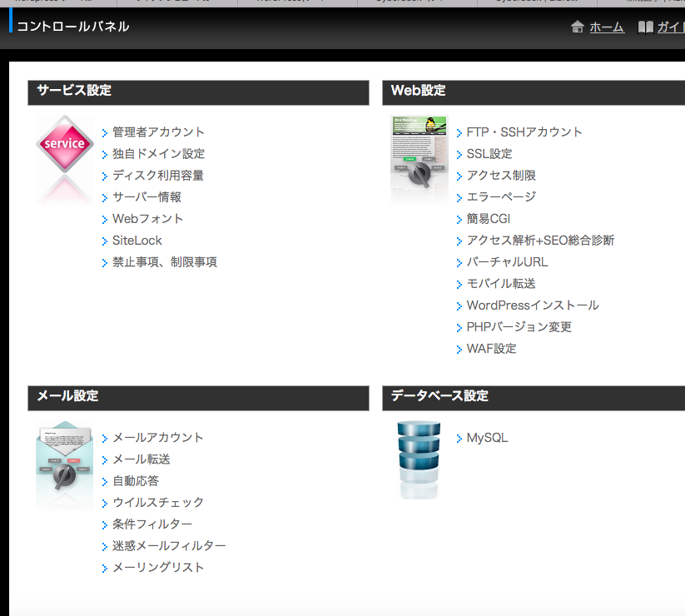Open the ホーム link in header
Screen dimensions: 685x616
[x=606, y=27]
